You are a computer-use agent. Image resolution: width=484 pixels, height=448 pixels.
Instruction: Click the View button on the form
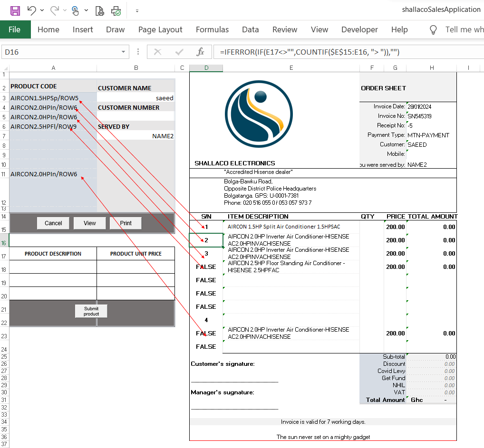point(89,223)
